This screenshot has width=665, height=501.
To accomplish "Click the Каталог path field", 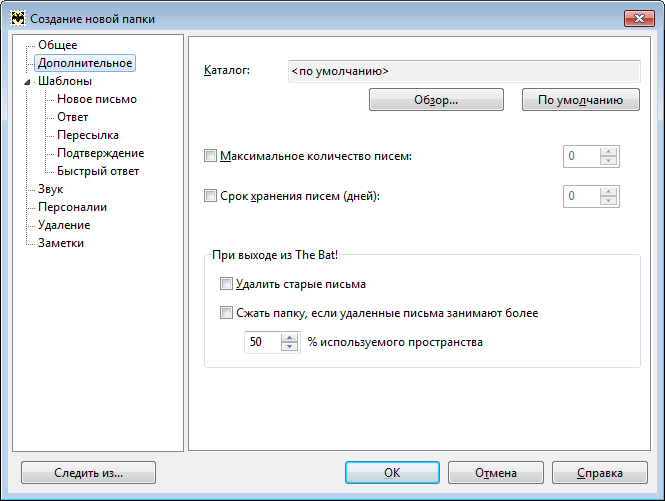I will [x=464, y=71].
